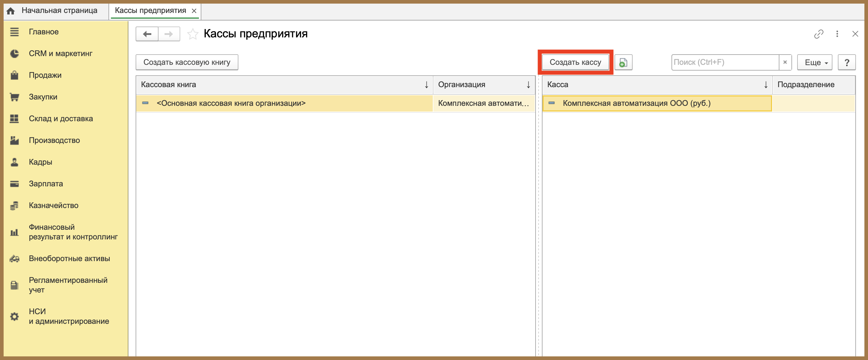Open the Зарплата menu section
The width and height of the screenshot is (868, 360).
tap(46, 184)
